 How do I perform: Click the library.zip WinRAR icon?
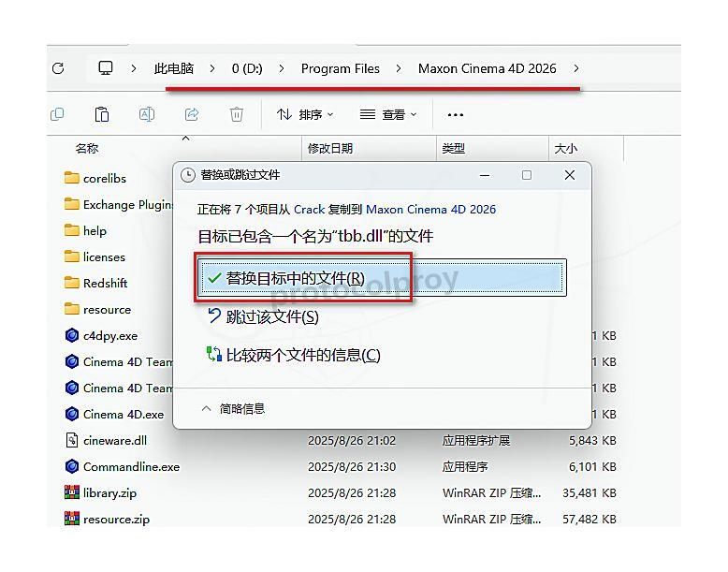71,492
